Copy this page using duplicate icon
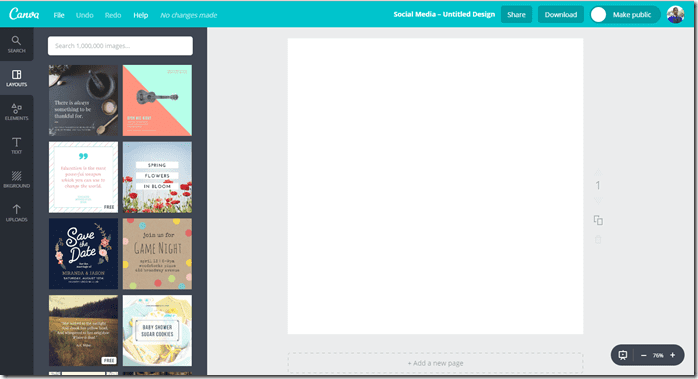 pos(598,220)
